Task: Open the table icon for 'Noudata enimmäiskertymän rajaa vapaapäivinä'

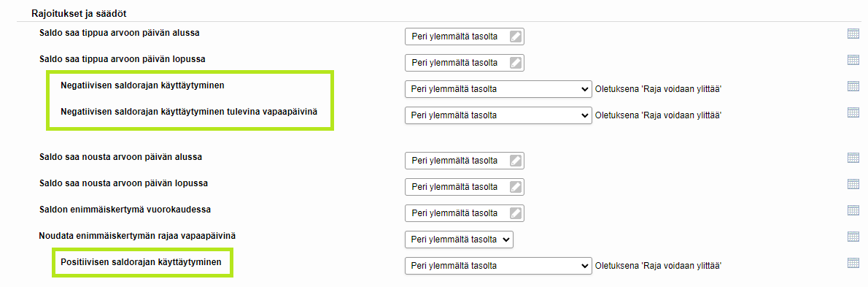Action: pyautogui.click(x=853, y=236)
